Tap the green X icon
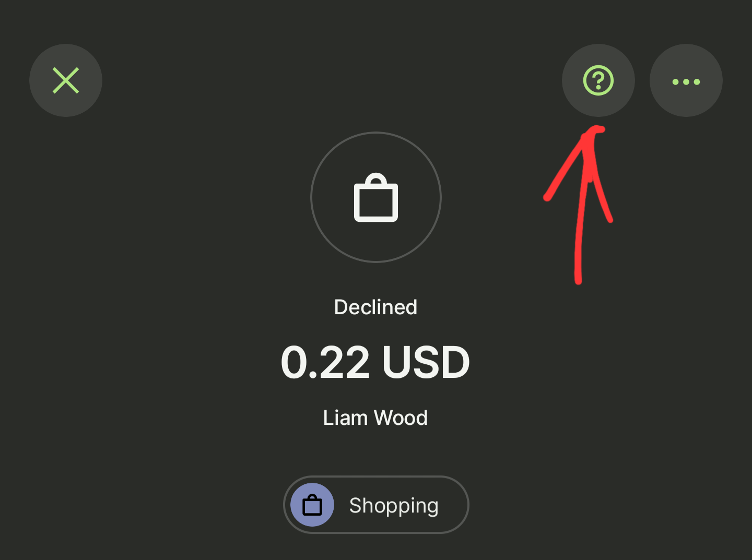The width and height of the screenshot is (752, 560). tap(66, 80)
